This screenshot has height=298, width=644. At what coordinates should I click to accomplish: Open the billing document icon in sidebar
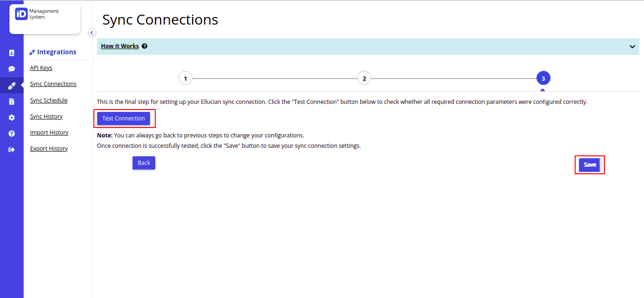pyautogui.click(x=11, y=101)
